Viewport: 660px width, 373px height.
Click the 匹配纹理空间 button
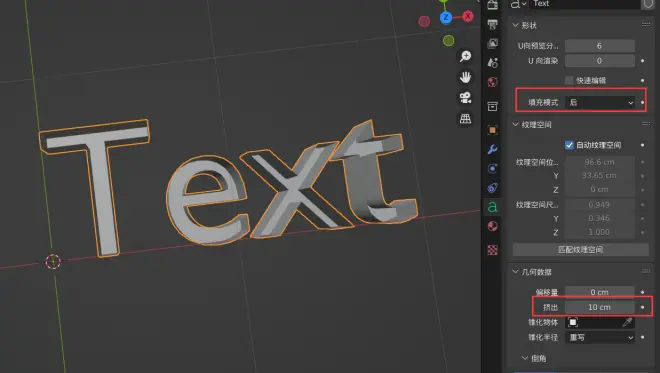pyautogui.click(x=580, y=250)
